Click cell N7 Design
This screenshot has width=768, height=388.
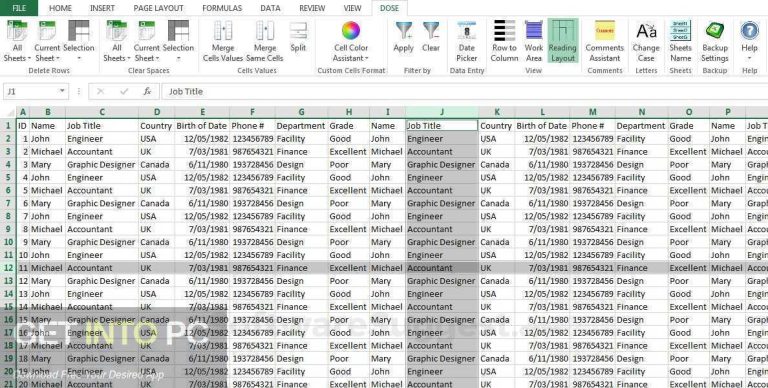pos(641,203)
